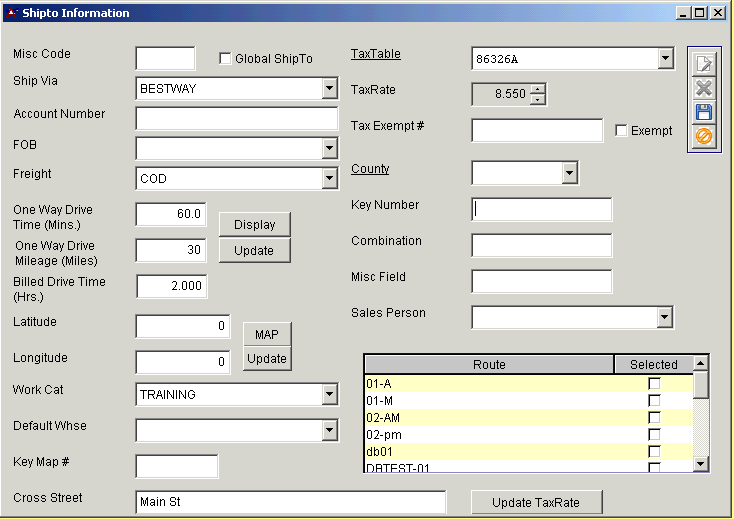
Task: Expand the TaxTable dropdown list
Action: 665,59
